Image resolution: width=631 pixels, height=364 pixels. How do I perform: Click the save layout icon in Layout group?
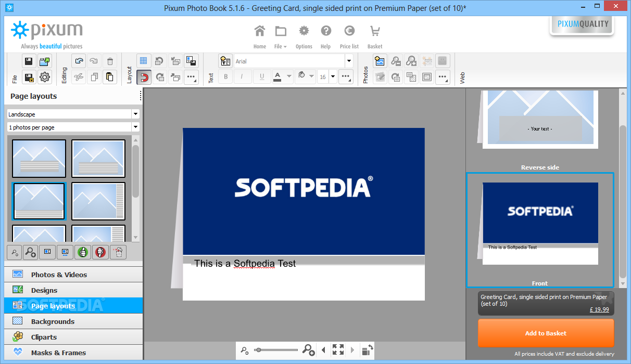click(191, 61)
